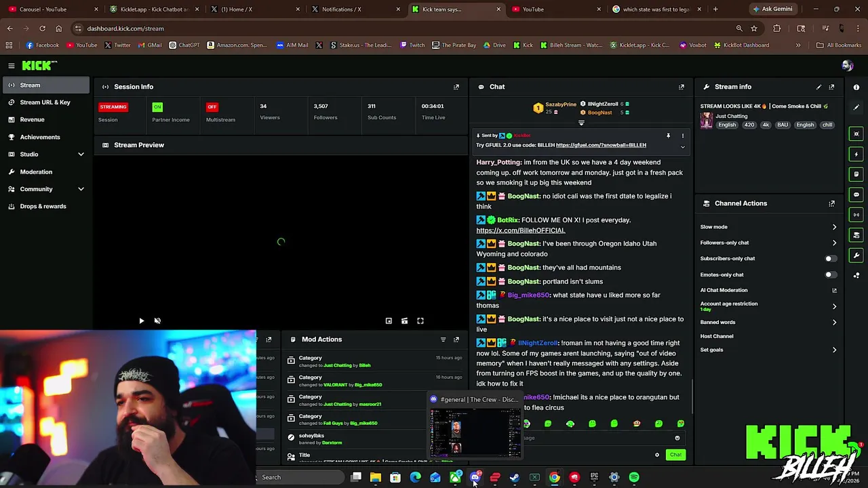Pop out the Mod Actions panel
Viewport: 868px width, 488px height.
click(456, 340)
